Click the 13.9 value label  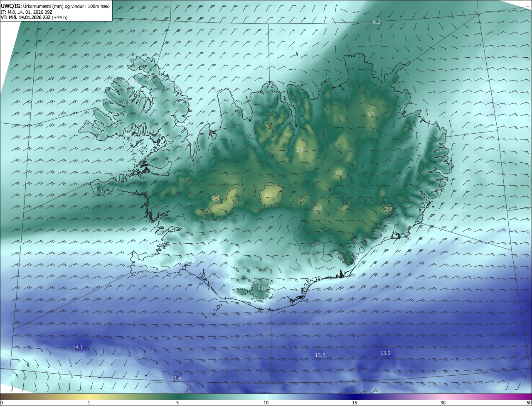(385, 353)
